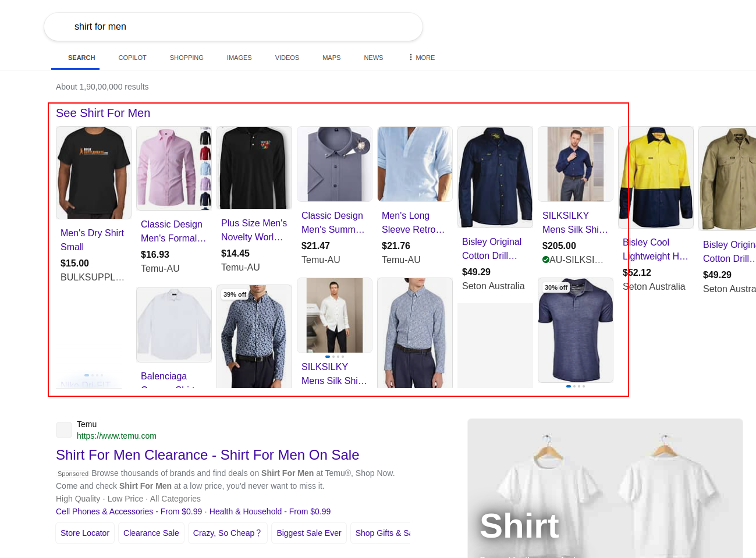Open the navy Bisley drill shirt image
756x558 pixels.
(x=495, y=177)
